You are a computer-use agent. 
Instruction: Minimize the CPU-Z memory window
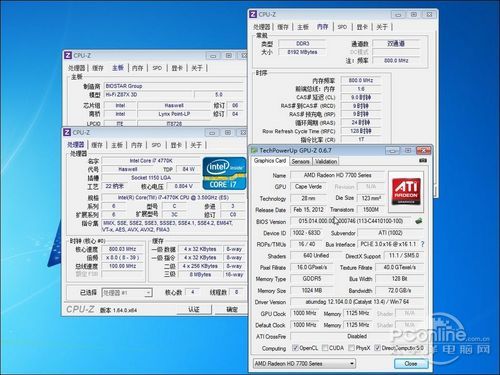398,15
